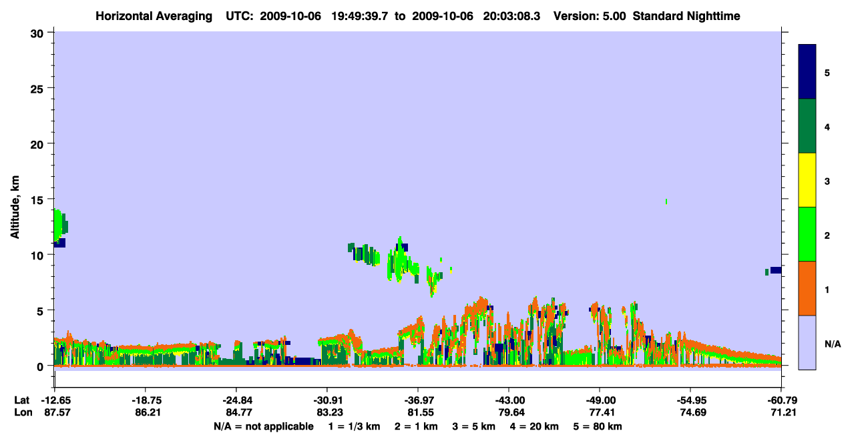This screenshot has height=445, width=868.
Task: Click latitude value '-30.91'
Action: coord(327,400)
